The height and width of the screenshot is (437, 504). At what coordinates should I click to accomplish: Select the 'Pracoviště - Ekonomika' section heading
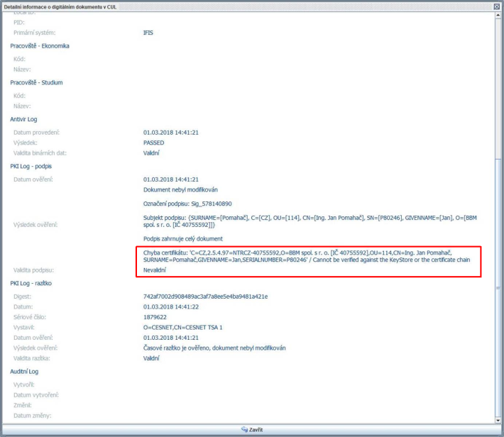click(40, 46)
